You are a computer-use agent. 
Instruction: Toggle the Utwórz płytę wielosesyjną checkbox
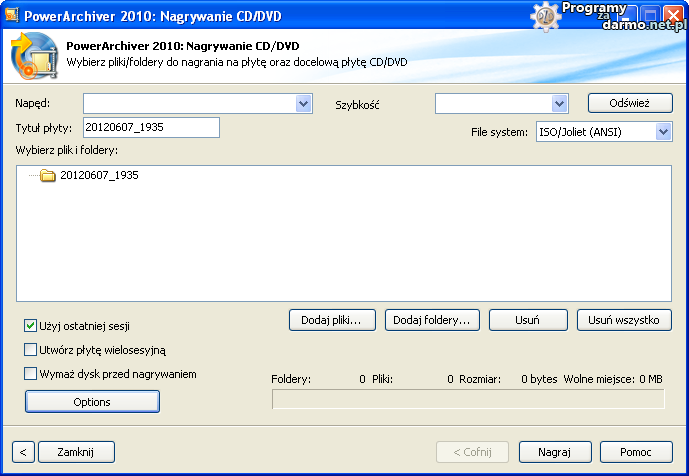point(31,350)
